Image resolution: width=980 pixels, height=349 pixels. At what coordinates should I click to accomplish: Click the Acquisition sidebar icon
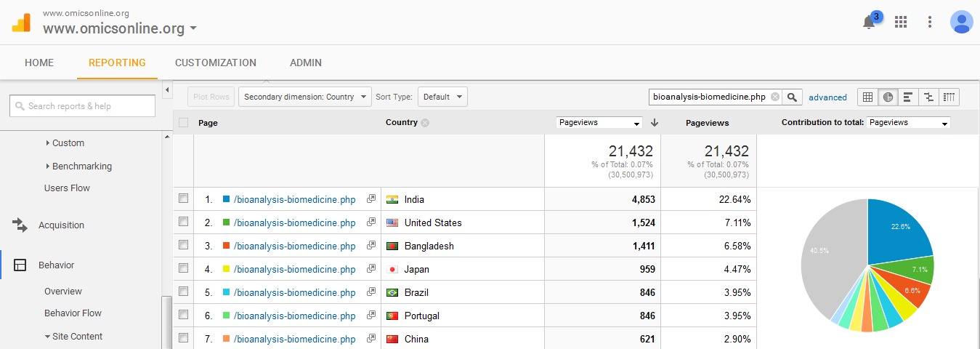click(x=20, y=225)
